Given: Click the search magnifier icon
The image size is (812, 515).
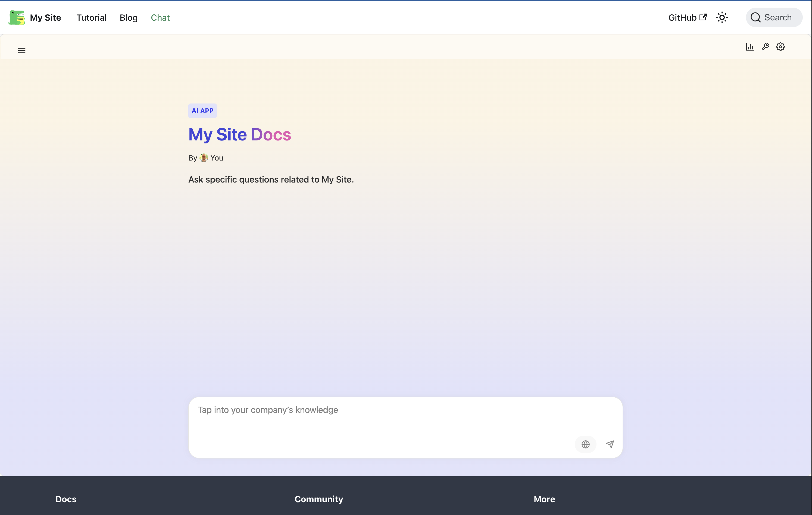Looking at the screenshot, I should click(x=755, y=18).
